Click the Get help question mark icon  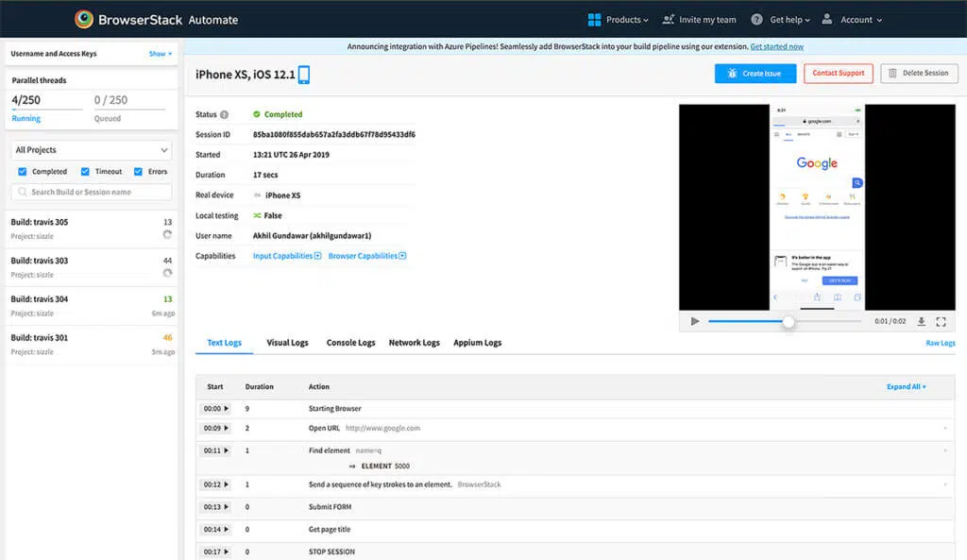point(756,19)
